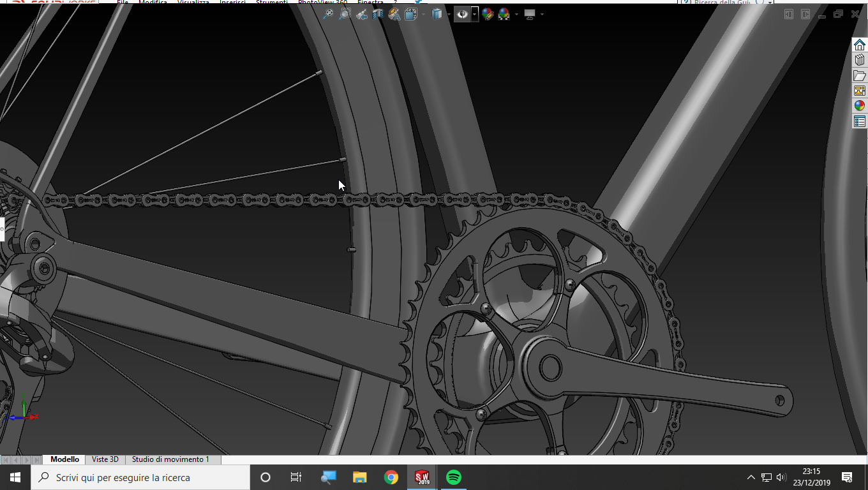The height and width of the screenshot is (490, 868).
Task: Collapse the left panel with the split button
Action: [x=789, y=14]
